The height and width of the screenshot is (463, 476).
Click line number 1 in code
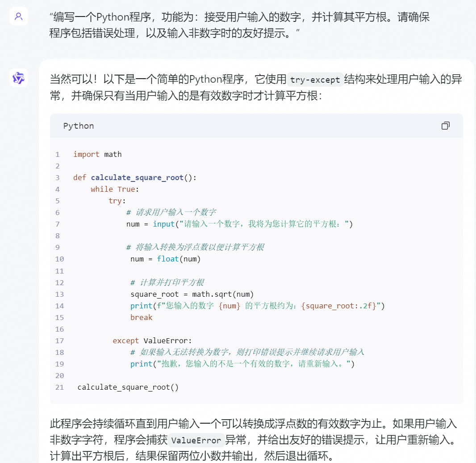click(57, 154)
